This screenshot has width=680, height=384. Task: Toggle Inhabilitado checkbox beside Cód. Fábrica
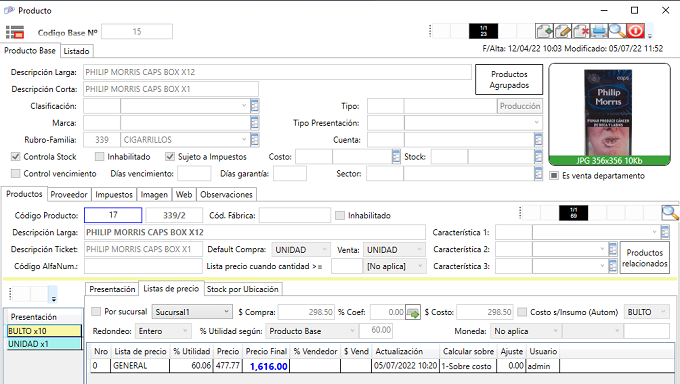(340, 215)
